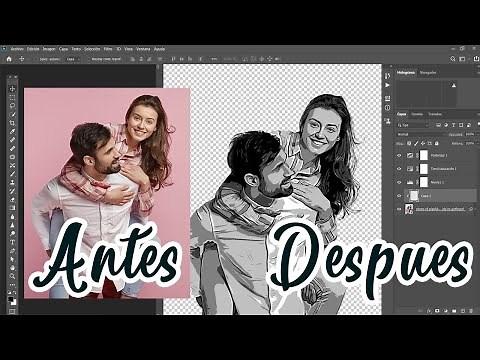Click lock position move icon
This screenshot has height=360, width=480.
(x=423, y=143)
